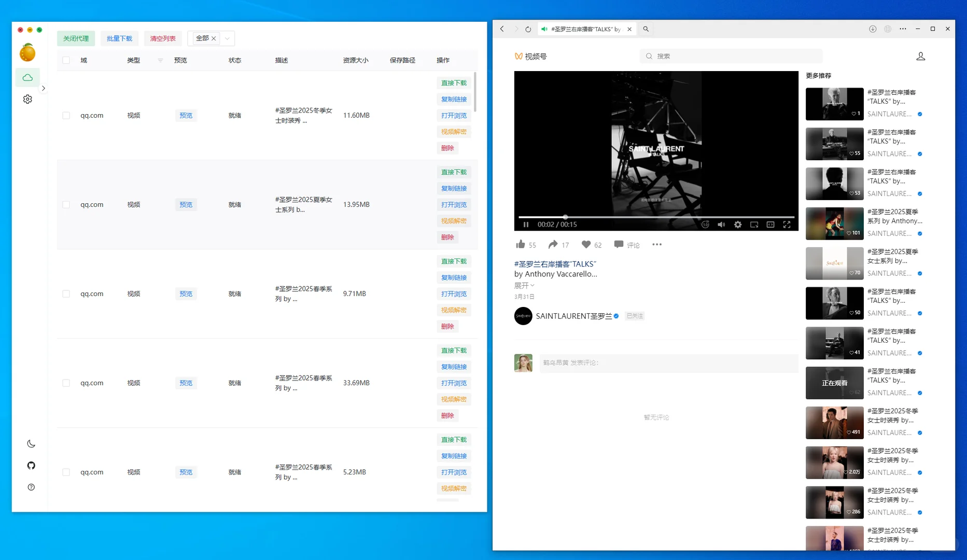Click the 资源大小 column header
The width and height of the screenshot is (967, 560).
(x=356, y=60)
